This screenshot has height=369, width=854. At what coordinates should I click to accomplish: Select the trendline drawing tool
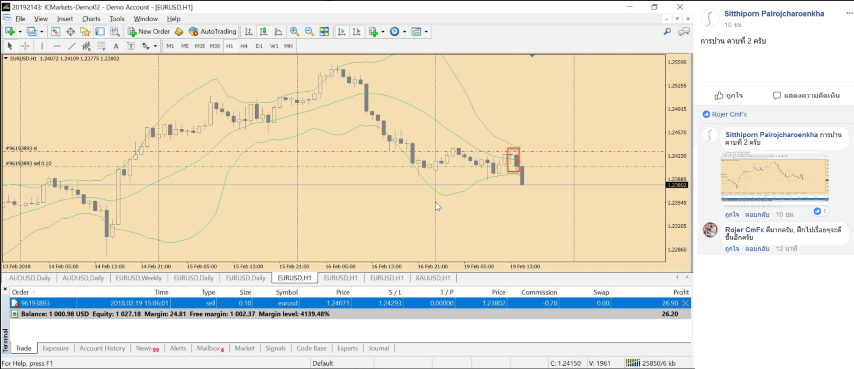pos(71,46)
